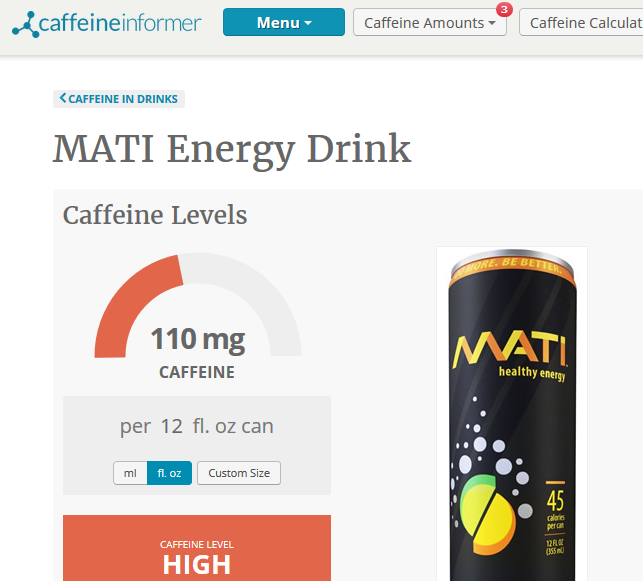643x581 pixels.
Task: Expand the Caffeine Amounts dropdown
Action: [430, 23]
